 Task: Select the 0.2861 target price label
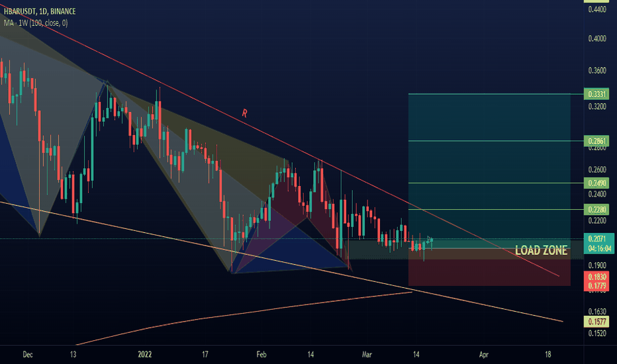596,141
